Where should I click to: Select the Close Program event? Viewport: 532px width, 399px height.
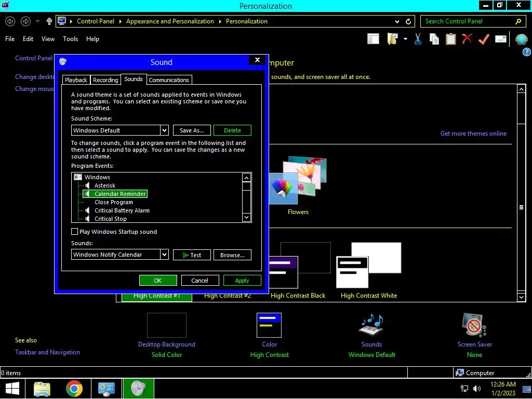pyautogui.click(x=114, y=202)
